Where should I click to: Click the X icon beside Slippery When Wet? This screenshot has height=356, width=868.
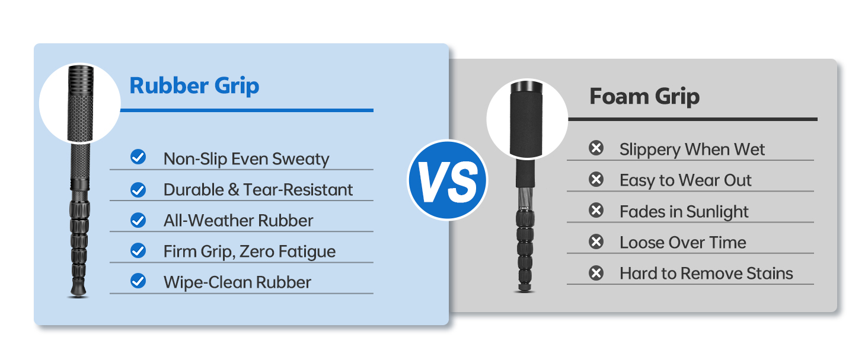596,149
